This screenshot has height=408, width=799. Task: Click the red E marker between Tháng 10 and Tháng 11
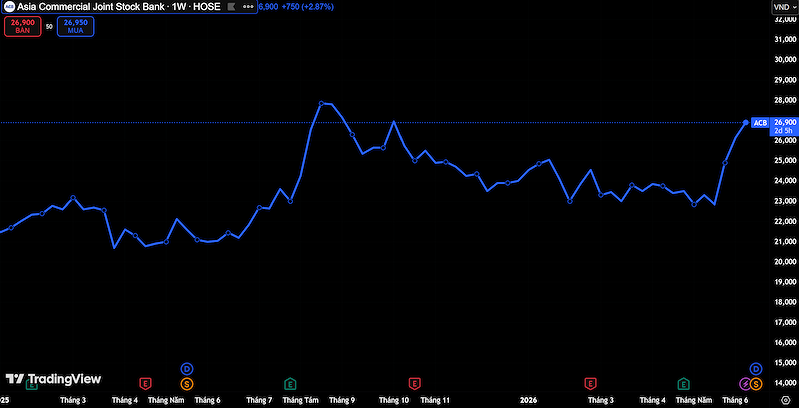coord(414,383)
